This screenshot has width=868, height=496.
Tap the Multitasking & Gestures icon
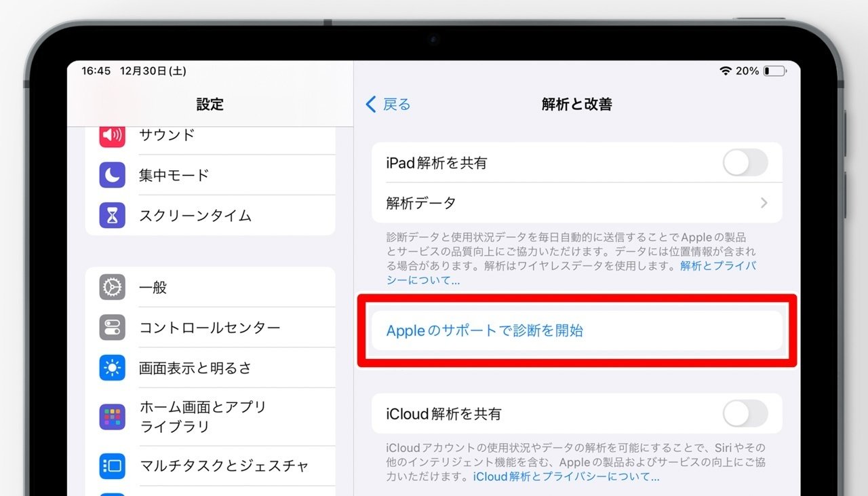(112, 466)
